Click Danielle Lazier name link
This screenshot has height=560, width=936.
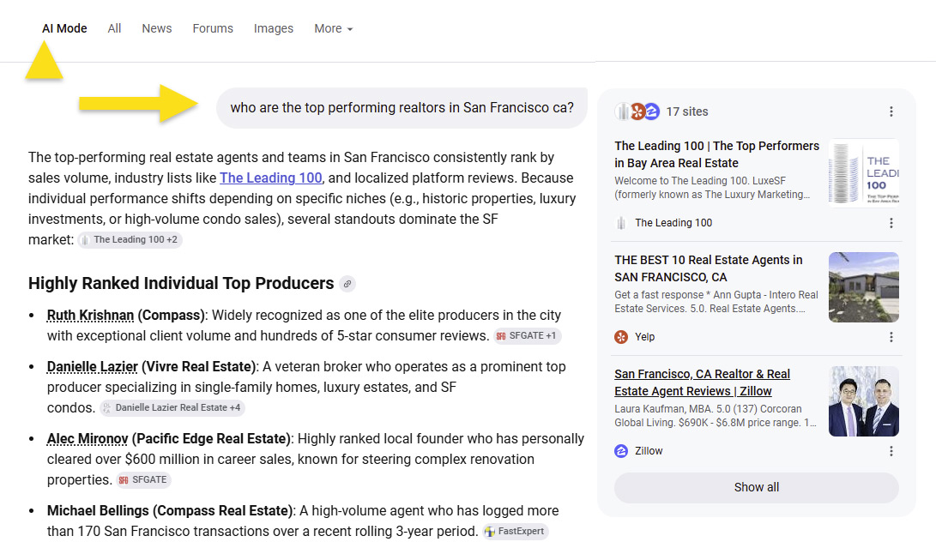click(93, 367)
